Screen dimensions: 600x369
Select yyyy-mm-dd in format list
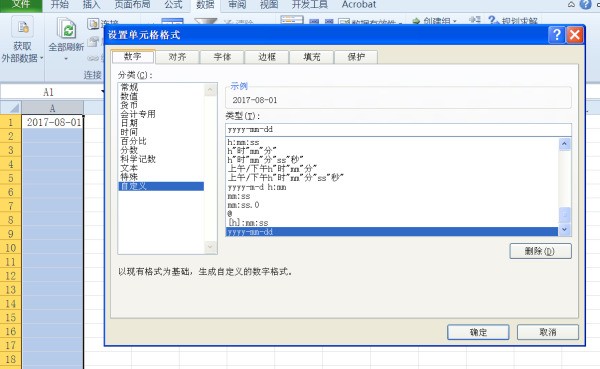(392, 232)
